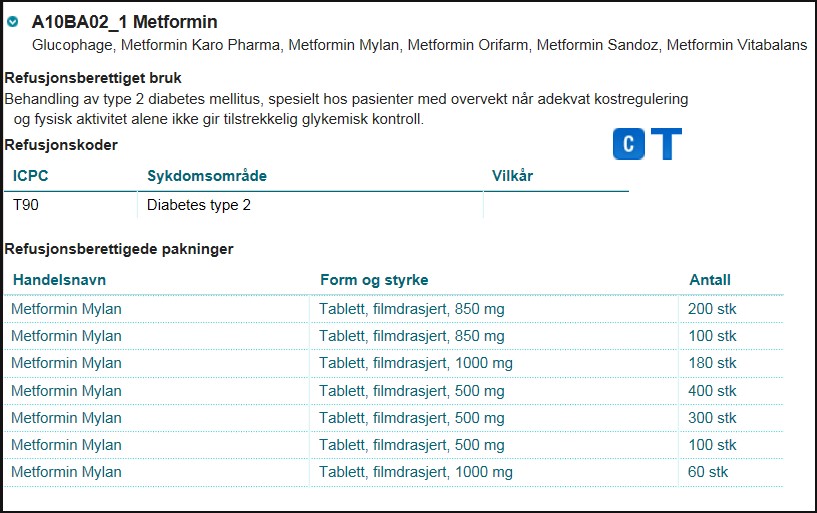Image resolution: width=817 pixels, height=513 pixels.
Task: Click the Antall column header
Action: 710,280
